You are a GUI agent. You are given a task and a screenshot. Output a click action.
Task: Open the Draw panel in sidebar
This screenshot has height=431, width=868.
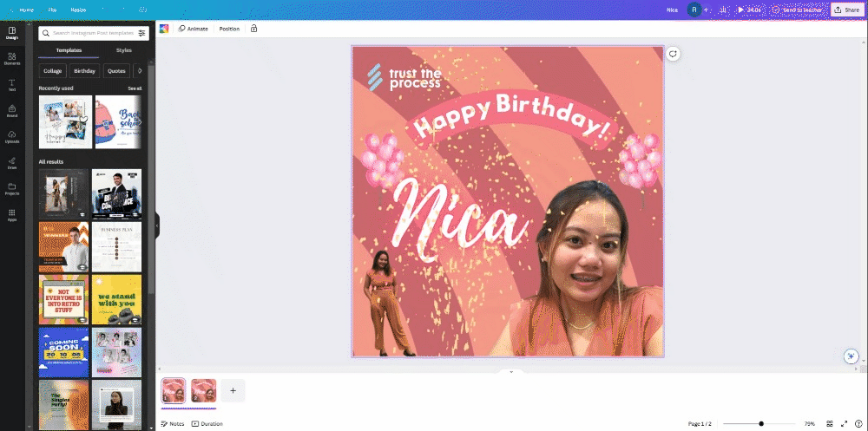tap(11, 163)
